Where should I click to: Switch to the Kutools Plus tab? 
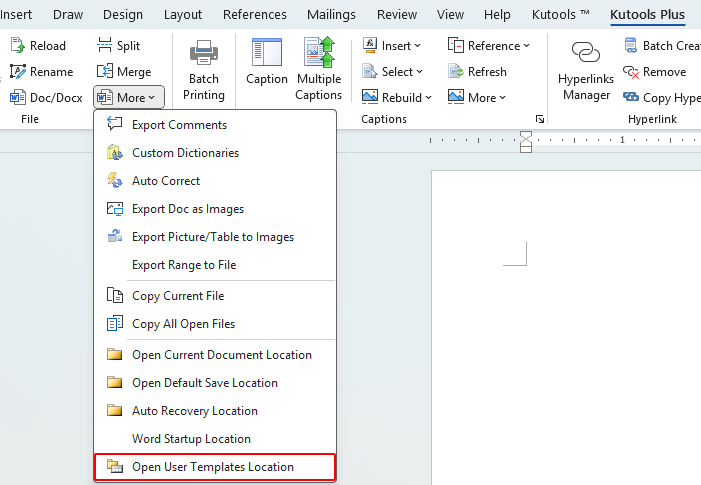[647, 15]
